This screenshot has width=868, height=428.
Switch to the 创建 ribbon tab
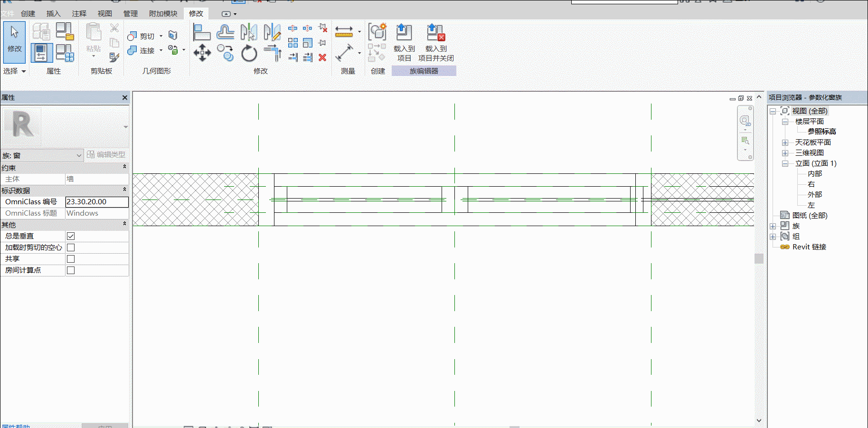tap(28, 14)
